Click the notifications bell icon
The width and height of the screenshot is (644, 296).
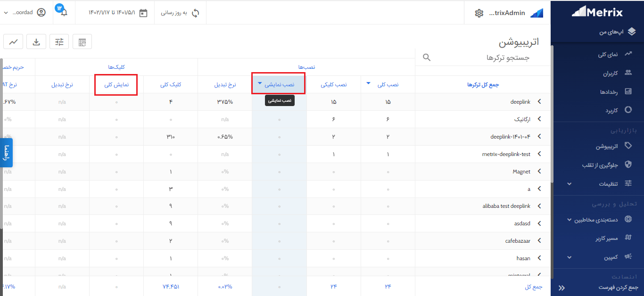[64, 13]
